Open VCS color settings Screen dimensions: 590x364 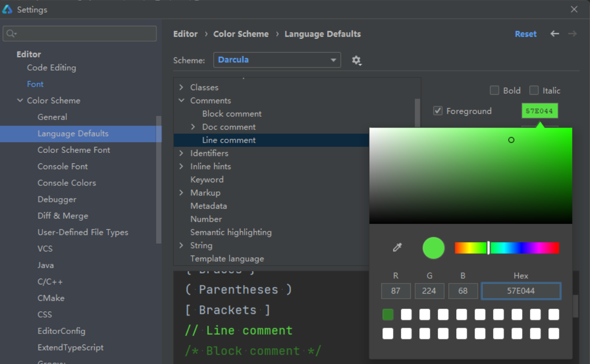click(45, 249)
